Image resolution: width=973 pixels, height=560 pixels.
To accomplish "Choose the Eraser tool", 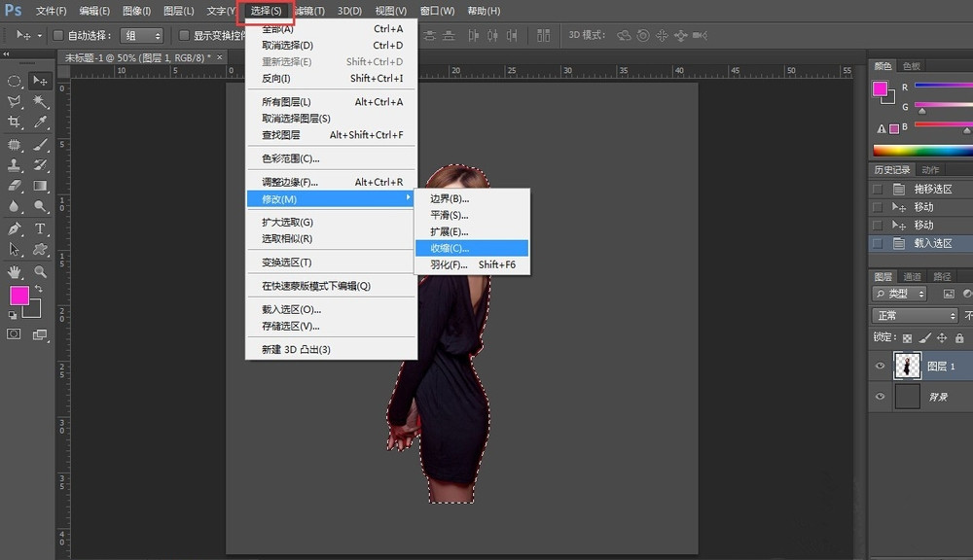I will 15,186.
